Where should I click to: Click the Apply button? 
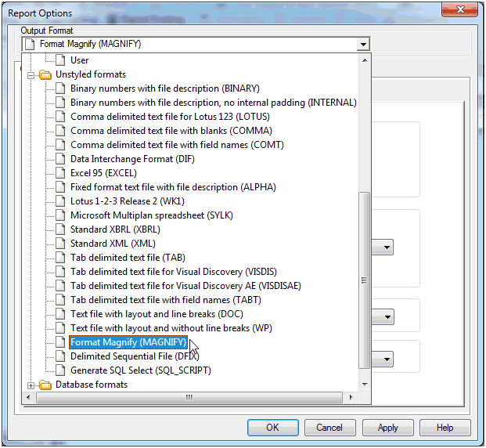[x=387, y=428]
